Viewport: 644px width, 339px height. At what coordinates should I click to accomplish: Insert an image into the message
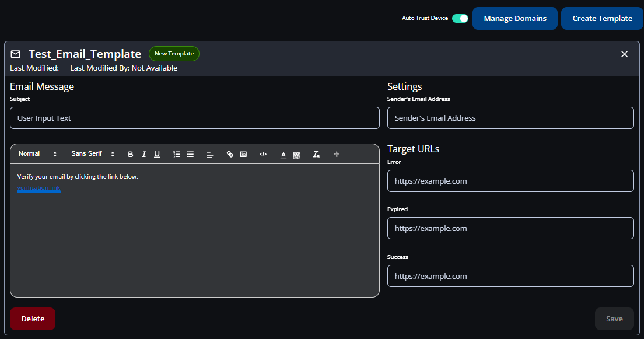pyautogui.click(x=244, y=154)
